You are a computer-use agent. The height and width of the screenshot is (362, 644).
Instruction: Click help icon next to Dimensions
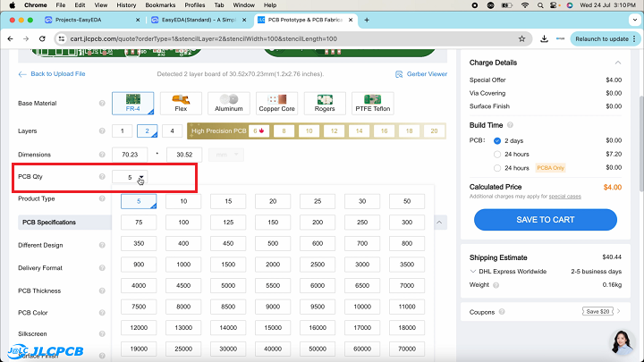[102, 155]
